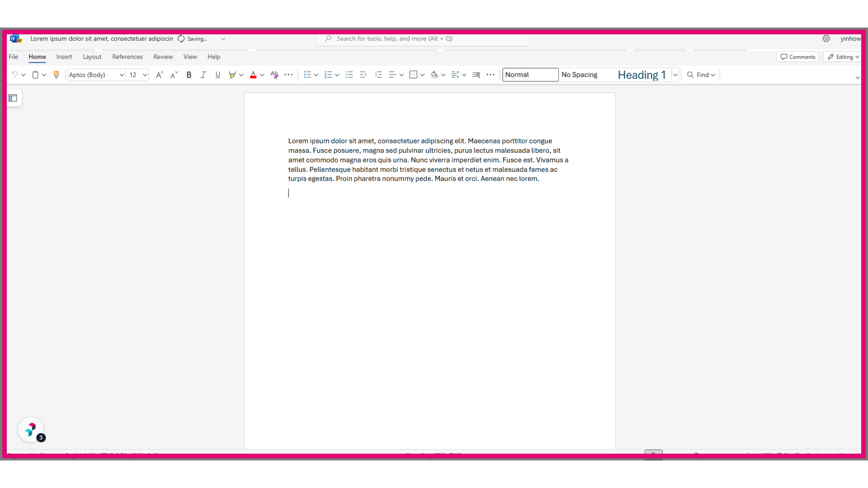Image resolution: width=868 pixels, height=488 pixels.
Task: Click the Increase indent icon
Action: pyautogui.click(x=378, y=75)
